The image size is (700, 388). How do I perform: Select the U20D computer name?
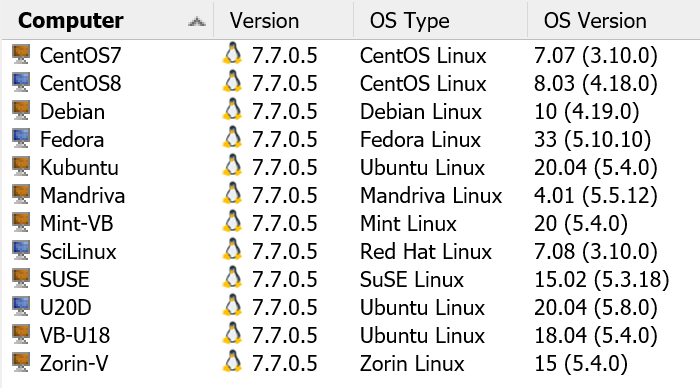pos(66,308)
